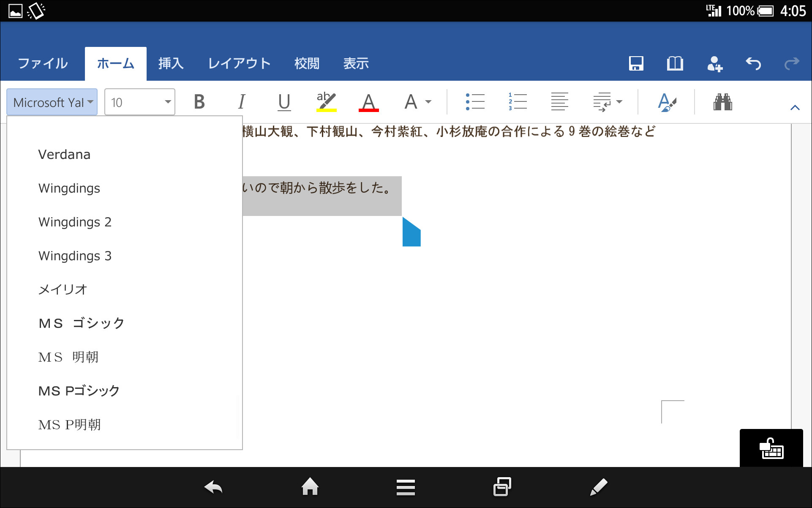812x508 pixels.
Task: Switch to the 挿入 ribbon tab
Action: click(x=170, y=63)
